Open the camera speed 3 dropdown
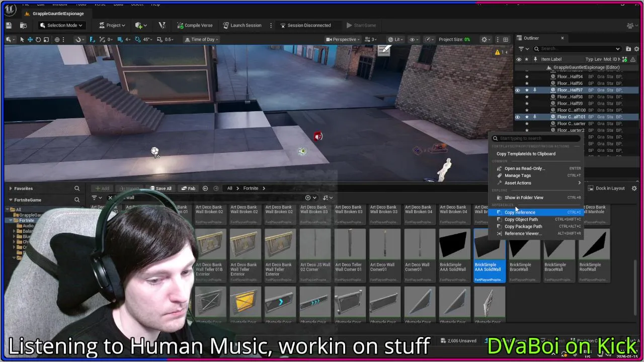The image size is (644, 362). tap(371, 39)
